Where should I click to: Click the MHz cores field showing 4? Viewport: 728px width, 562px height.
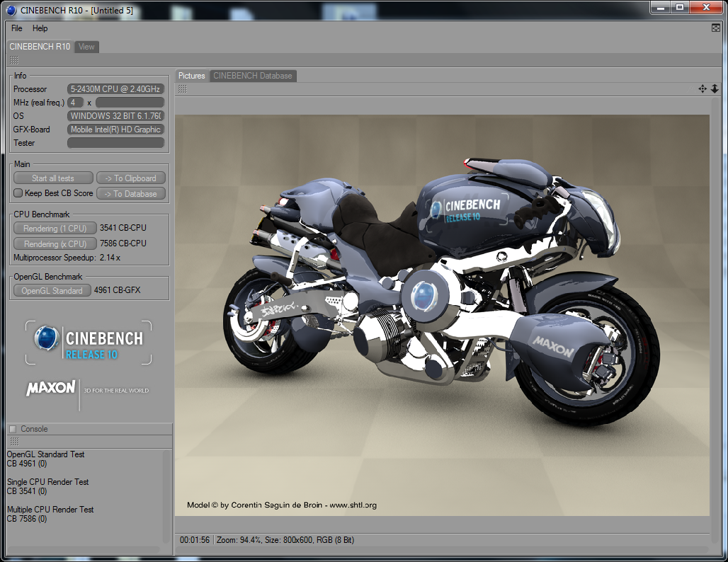point(75,103)
